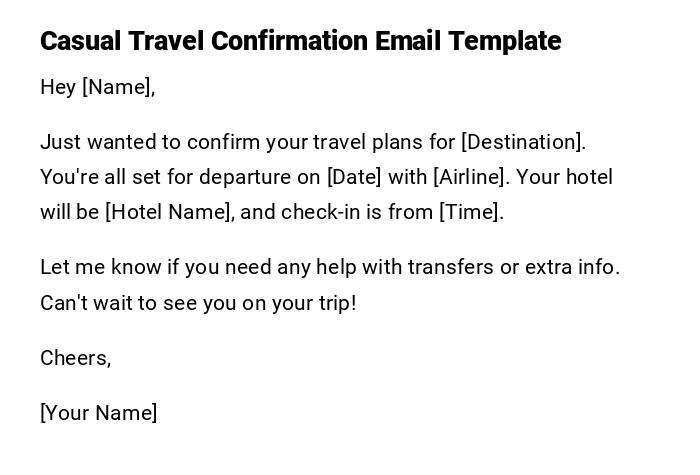Image resolution: width=700 pixels, height=475 pixels.
Task: Click the [Date] placeholder
Action: [x=354, y=177]
